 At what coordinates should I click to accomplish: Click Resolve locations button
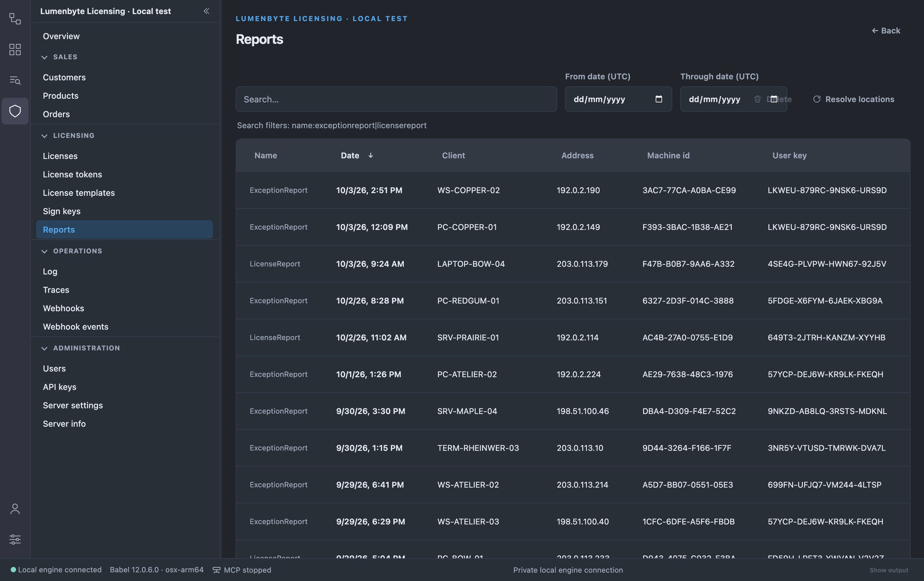click(854, 99)
